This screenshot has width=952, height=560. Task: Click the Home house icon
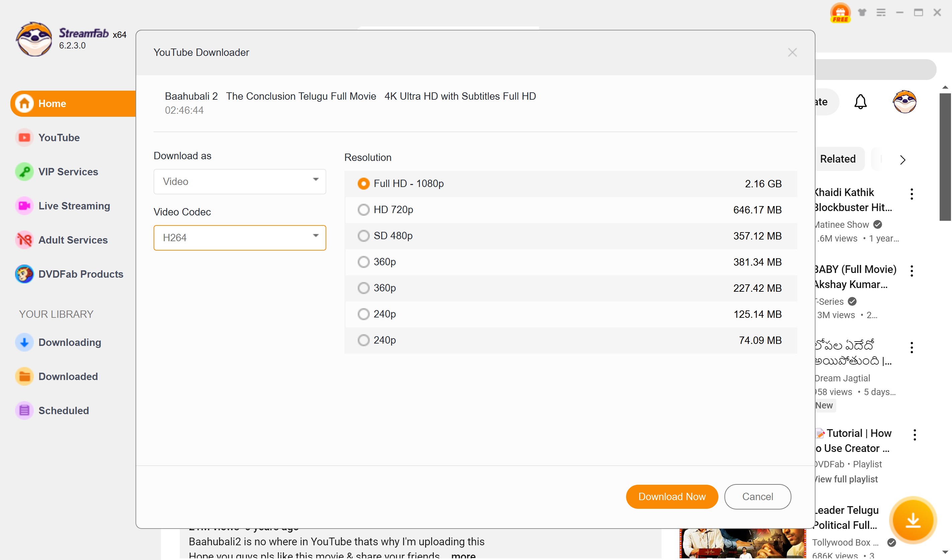point(24,103)
